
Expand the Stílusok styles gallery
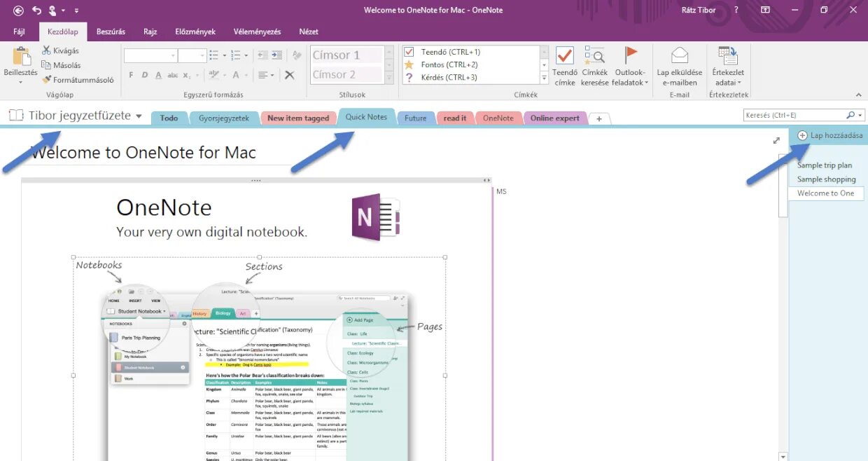pos(388,78)
